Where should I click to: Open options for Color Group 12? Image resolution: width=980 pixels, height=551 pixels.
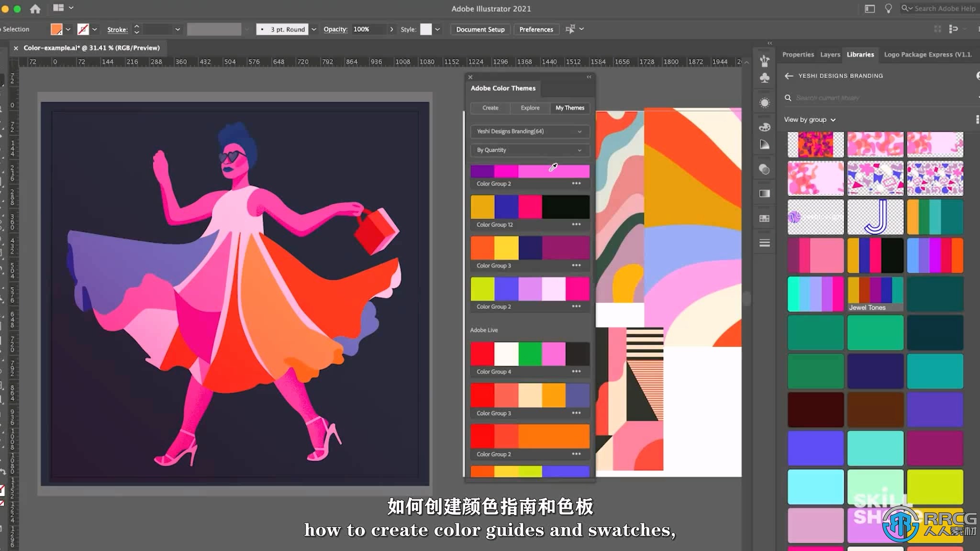coord(576,224)
